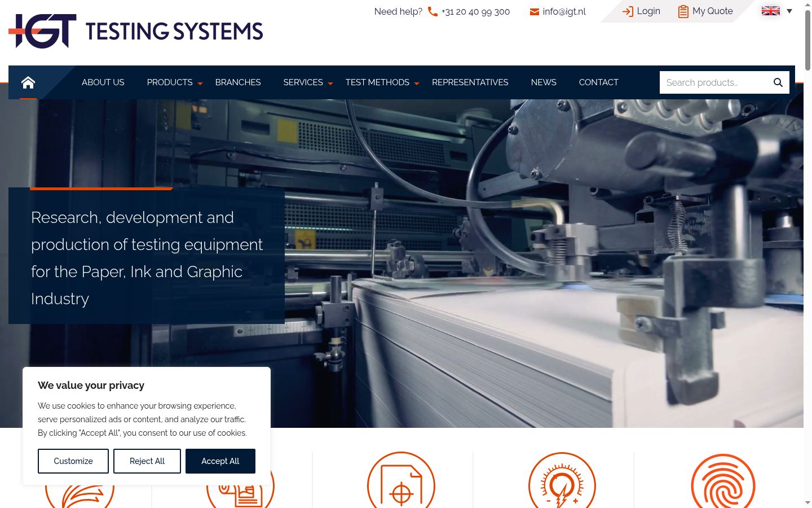Click the "We value your privacy" heading
812x508 pixels.
[91, 386]
